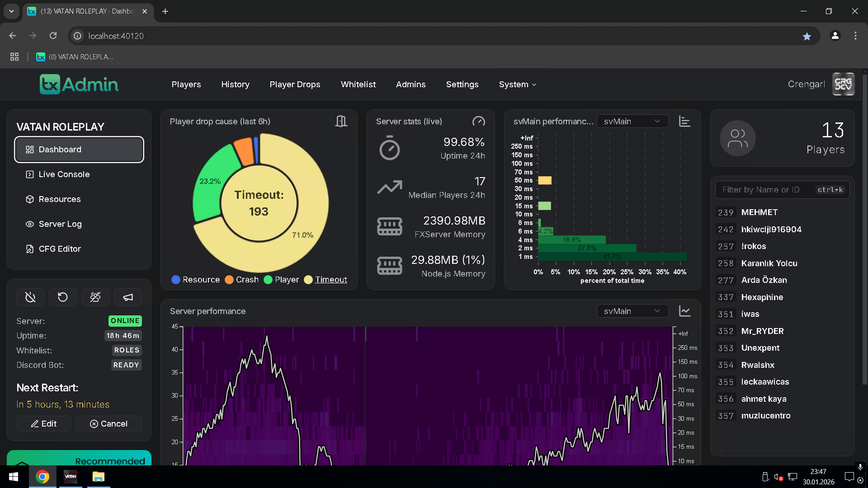
Task: Open the Player Drops page
Action: (295, 84)
